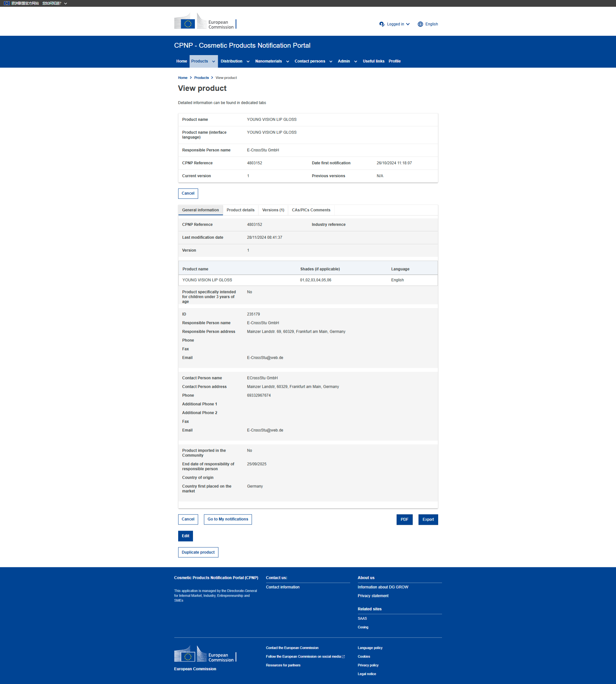Viewport: 616px width, 684px height.
Task: Open the Cookies footer link
Action: tap(364, 657)
